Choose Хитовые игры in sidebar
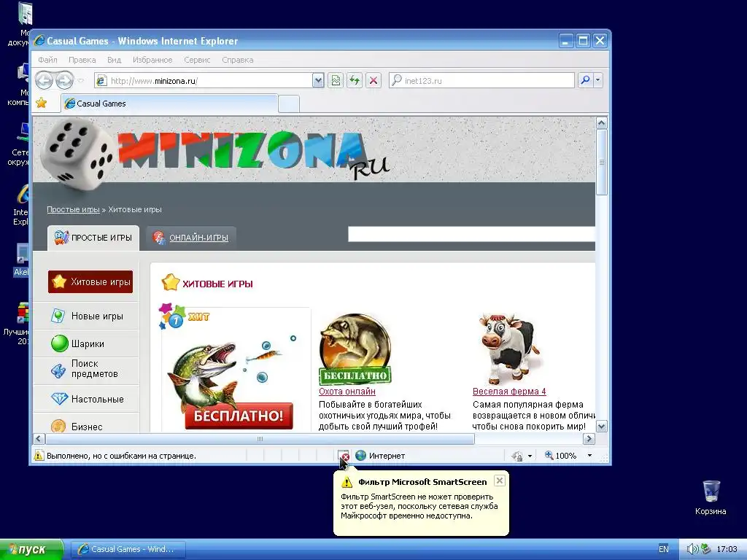Screen dimensions: 747x560 tap(90, 282)
